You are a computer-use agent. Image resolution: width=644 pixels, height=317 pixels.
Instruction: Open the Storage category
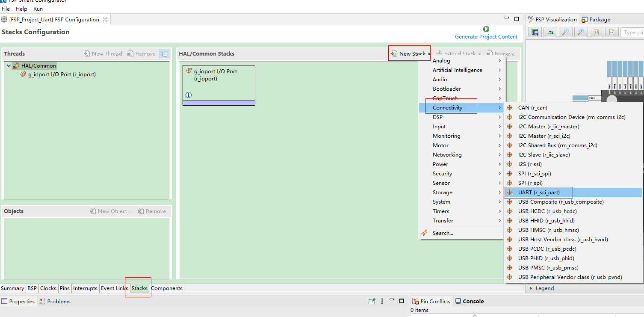(x=462, y=193)
